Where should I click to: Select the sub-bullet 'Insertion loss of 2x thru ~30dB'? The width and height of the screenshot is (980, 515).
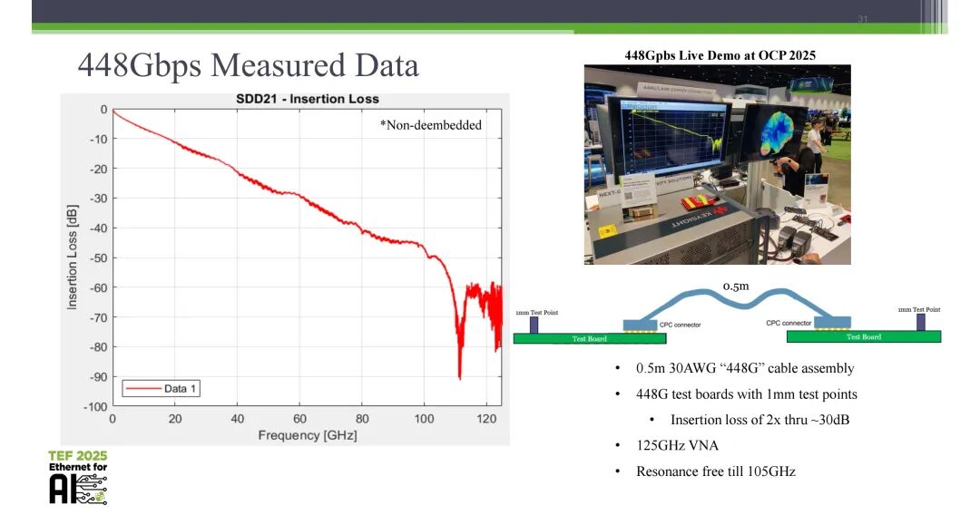(760, 420)
